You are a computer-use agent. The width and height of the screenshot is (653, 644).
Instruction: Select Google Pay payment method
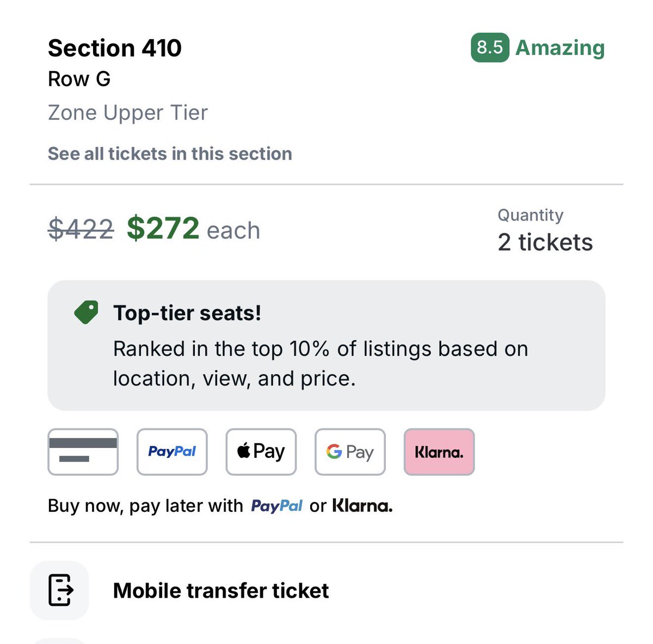coord(350,452)
